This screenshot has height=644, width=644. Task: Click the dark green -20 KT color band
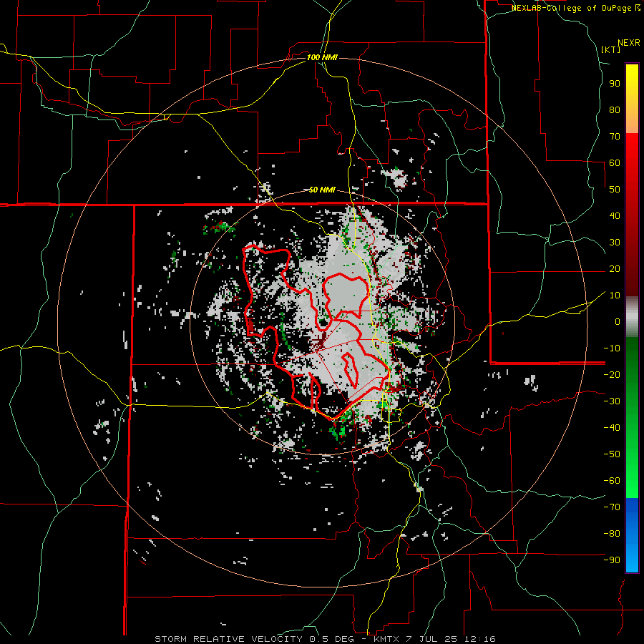(632, 374)
